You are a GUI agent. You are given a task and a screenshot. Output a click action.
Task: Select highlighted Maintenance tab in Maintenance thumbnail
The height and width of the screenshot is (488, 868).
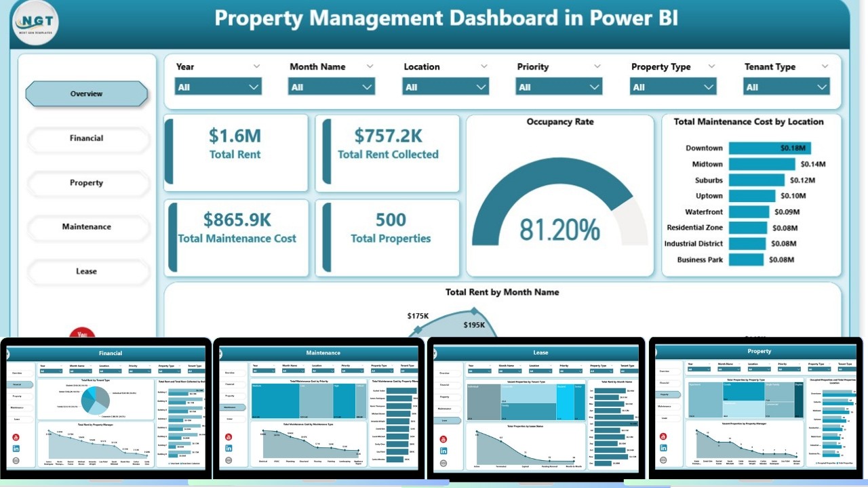pos(232,407)
